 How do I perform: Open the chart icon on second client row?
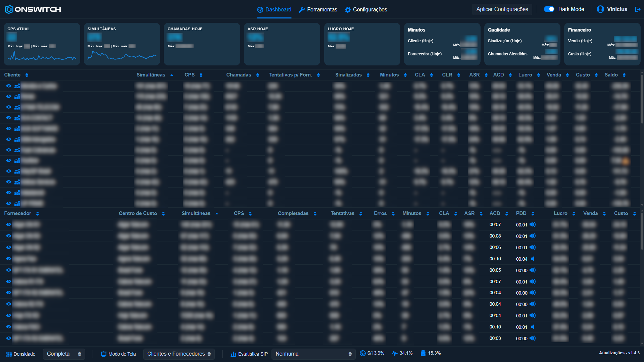click(17, 96)
